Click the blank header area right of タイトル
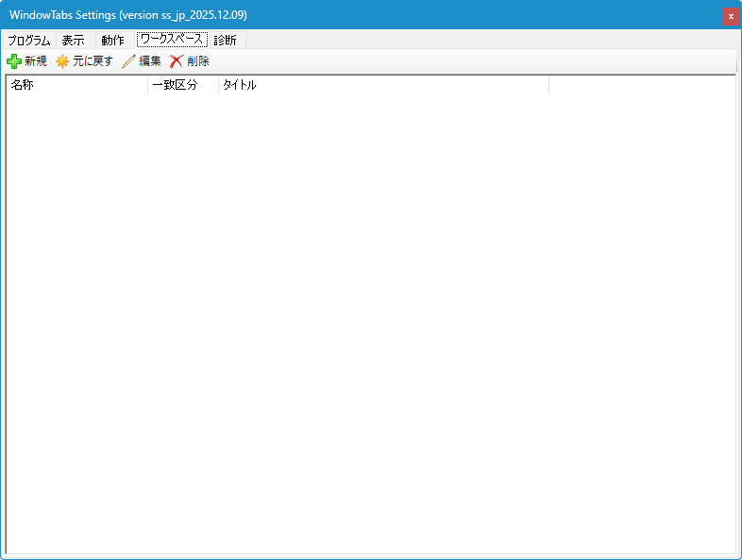Screen dimensions: 742x560 click(x=642, y=85)
